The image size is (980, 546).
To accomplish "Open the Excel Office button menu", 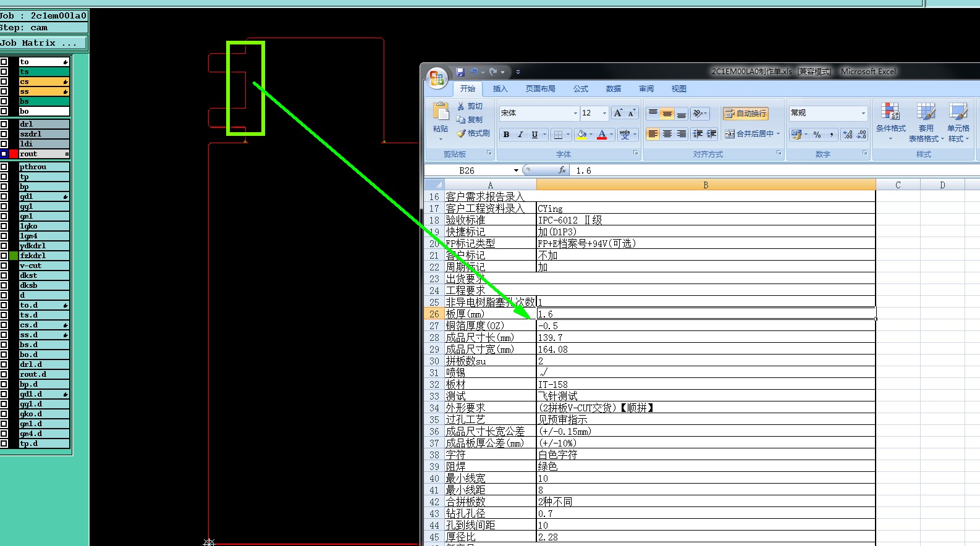I will tap(437, 77).
